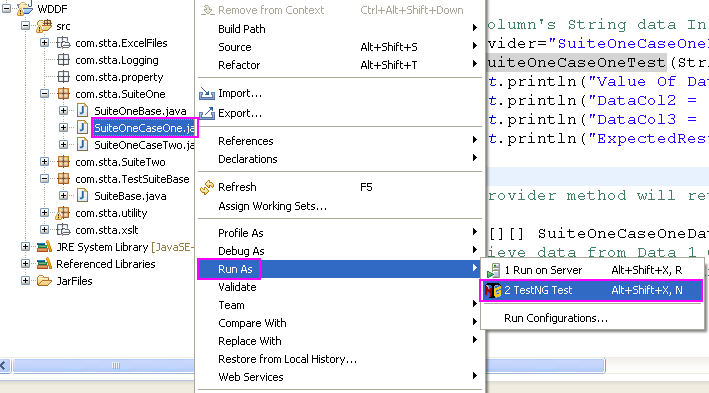Image resolution: width=709 pixels, height=393 pixels.
Task: Click the com.stta.SuiteOne package icon
Action: [x=63, y=94]
